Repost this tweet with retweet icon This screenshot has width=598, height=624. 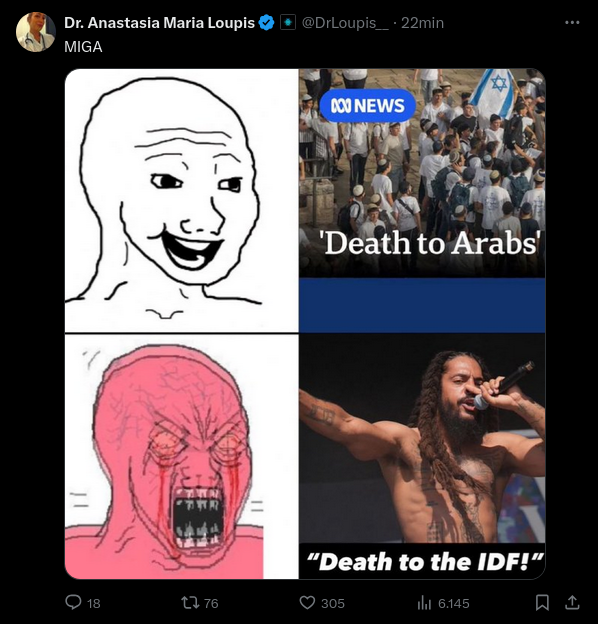pos(189,603)
